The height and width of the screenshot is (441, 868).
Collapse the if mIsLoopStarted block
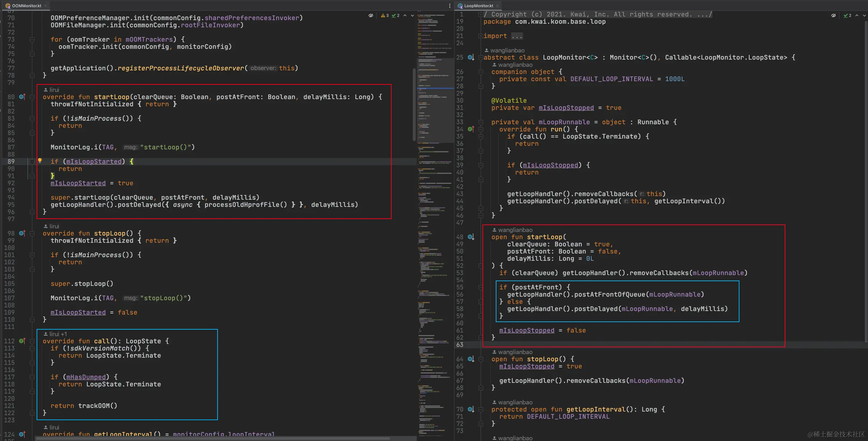coord(32,162)
